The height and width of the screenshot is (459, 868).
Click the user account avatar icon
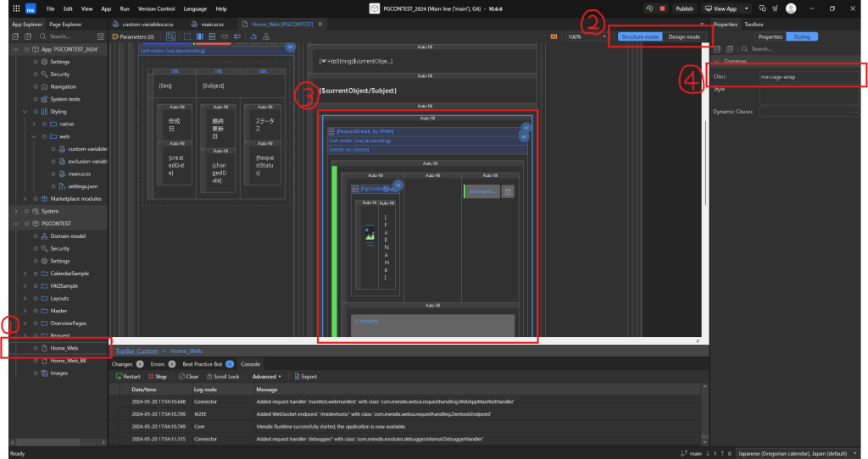(790, 8)
